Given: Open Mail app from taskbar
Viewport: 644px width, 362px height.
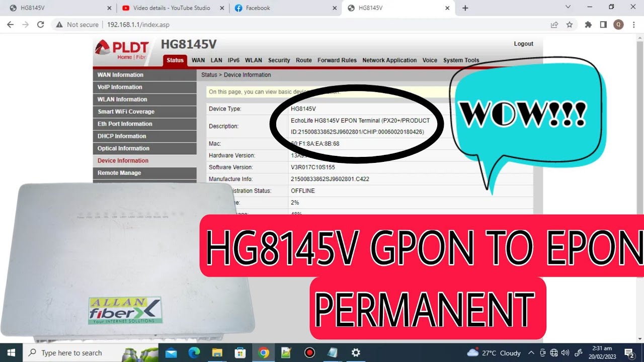Looking at the screenshot, I should click(171, 352).
